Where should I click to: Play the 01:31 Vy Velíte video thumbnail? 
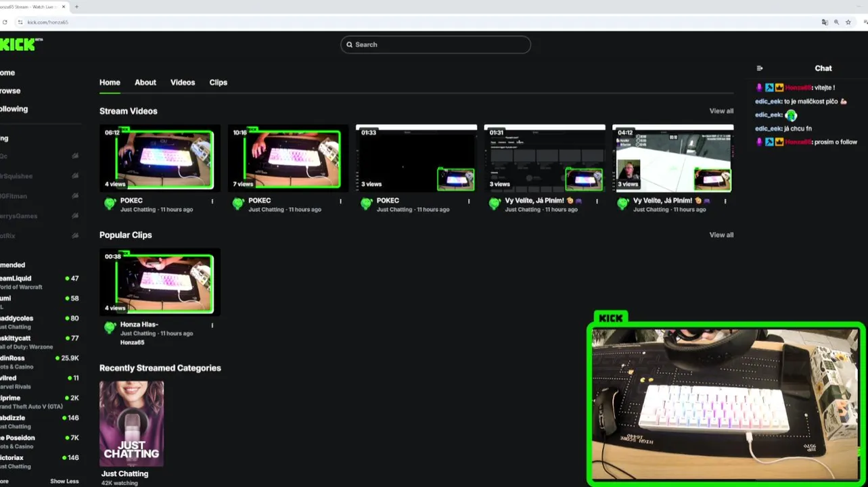coord(545,158)
